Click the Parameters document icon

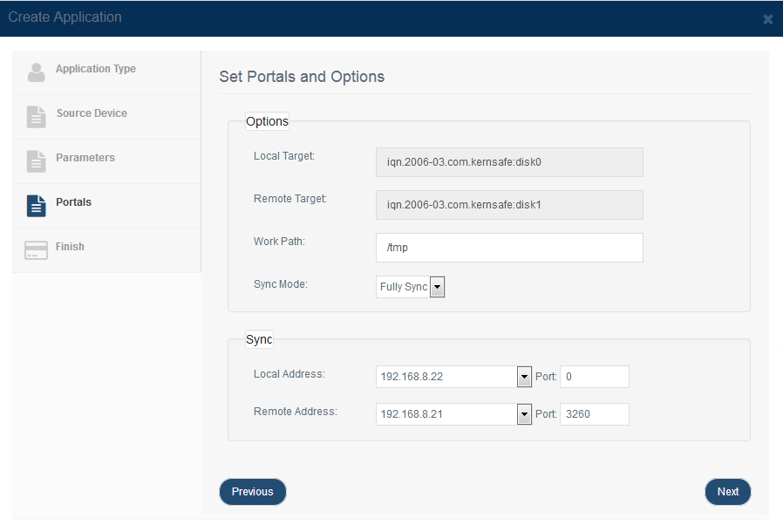[x=36, y=161]
